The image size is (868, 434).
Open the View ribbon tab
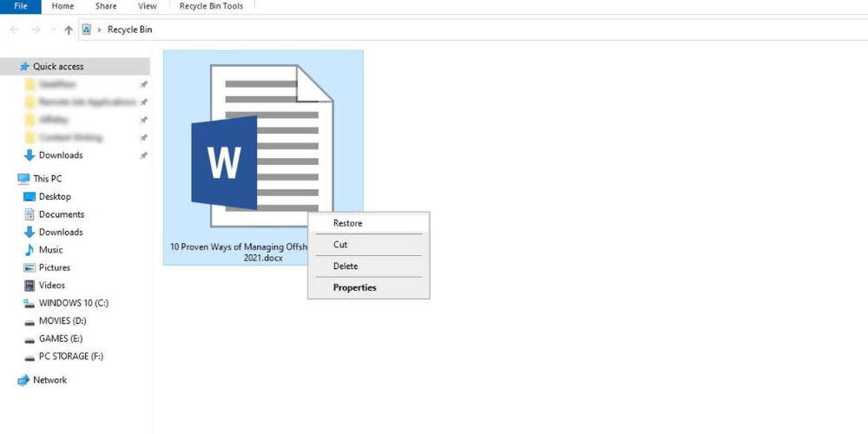point(148,7)
